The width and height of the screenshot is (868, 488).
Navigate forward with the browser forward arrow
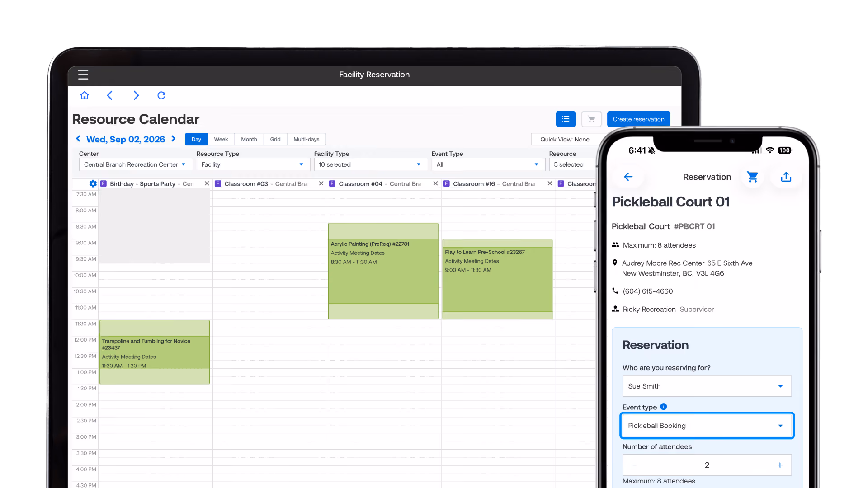[x=136, y=95]
